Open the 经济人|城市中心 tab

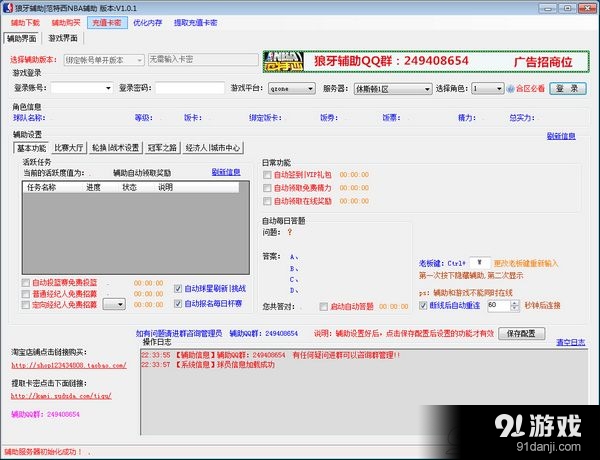pos(213,148)
